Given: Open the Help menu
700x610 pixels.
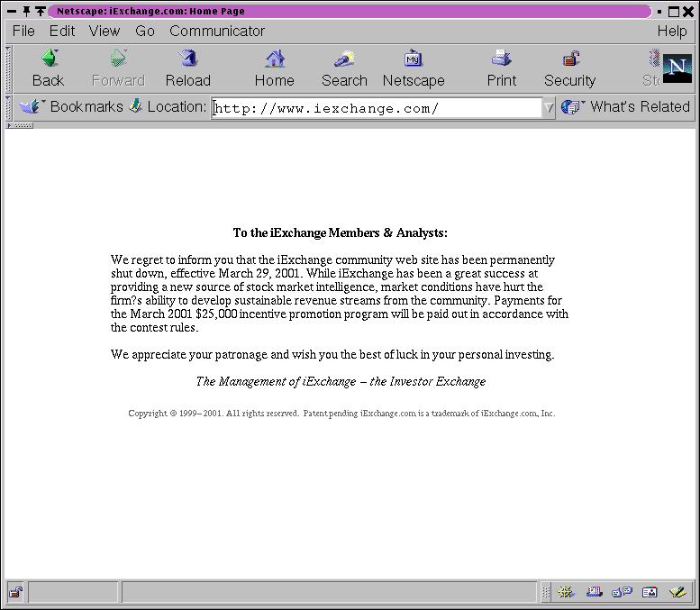Looking at the screenshot, I should pos(672,31).
